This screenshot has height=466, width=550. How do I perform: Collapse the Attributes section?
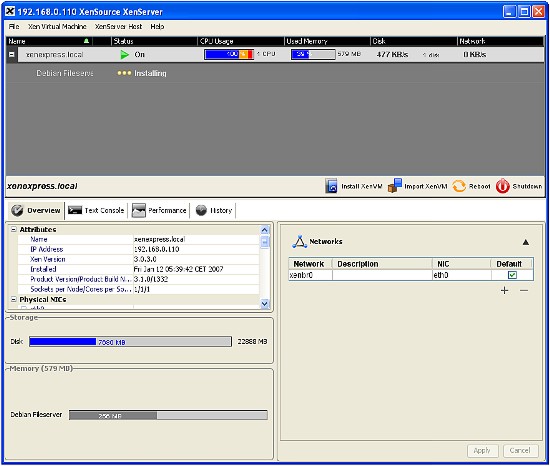(x=14, y=230)
